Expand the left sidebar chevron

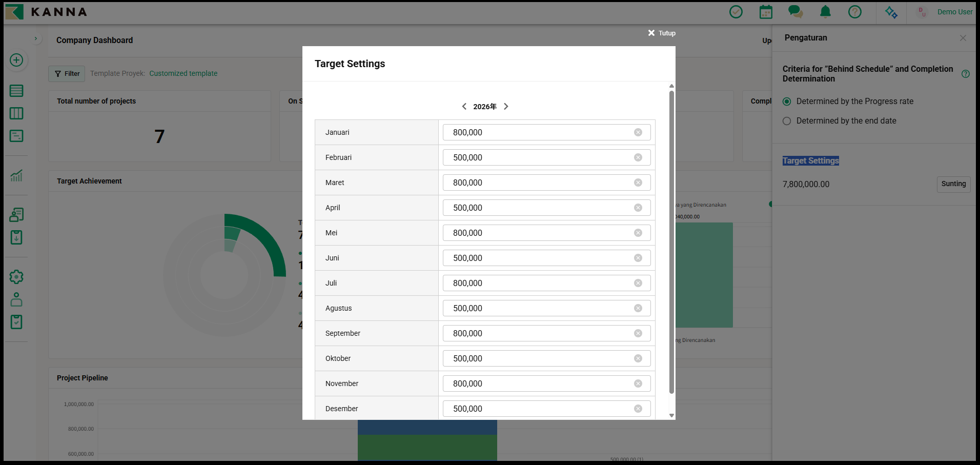coord(35,38)
